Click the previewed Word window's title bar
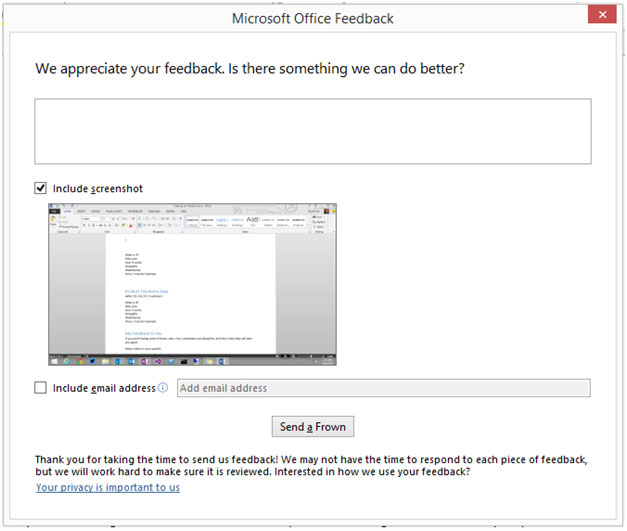This screenshot has height=531, width=627. (190, 207)
